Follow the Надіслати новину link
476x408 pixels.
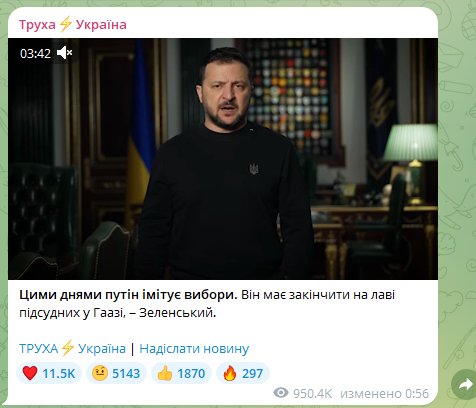[194, 349]
